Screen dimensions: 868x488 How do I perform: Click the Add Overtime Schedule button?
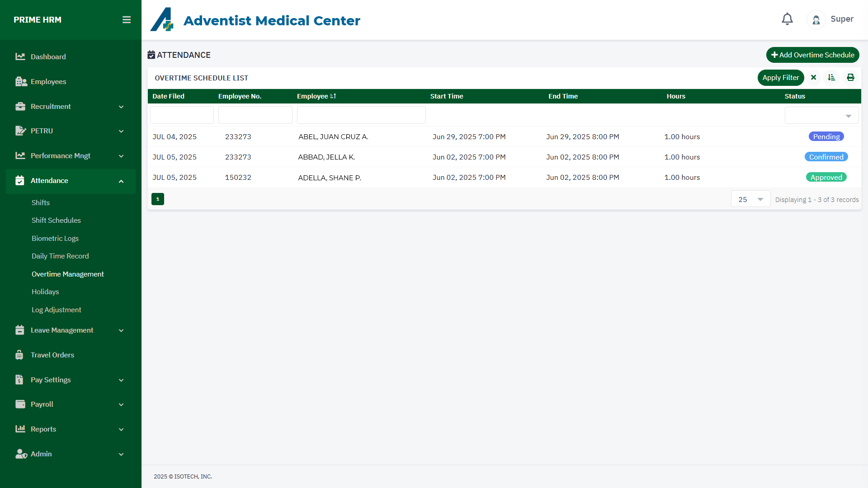[812, 55]
